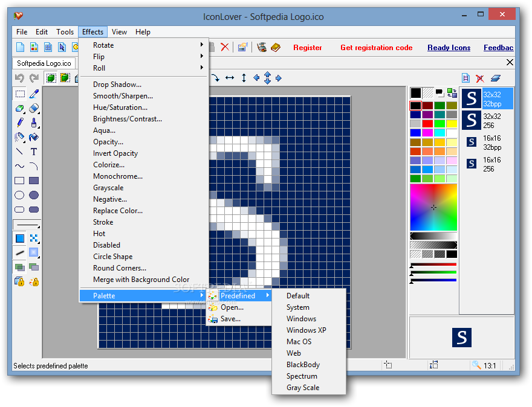Click the red channel slider
This screenshot has width=532, height=407.
pyautogui.click(x=433, y=264)
